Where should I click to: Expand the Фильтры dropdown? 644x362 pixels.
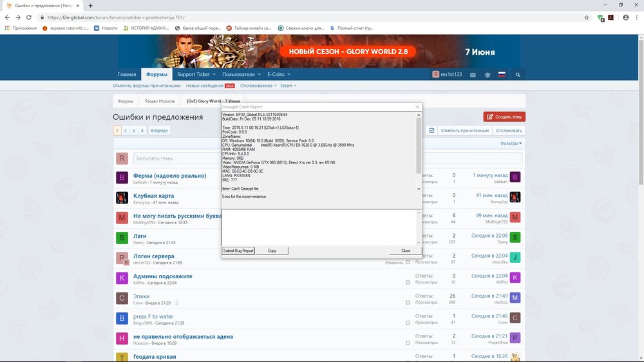pos(511,143)
